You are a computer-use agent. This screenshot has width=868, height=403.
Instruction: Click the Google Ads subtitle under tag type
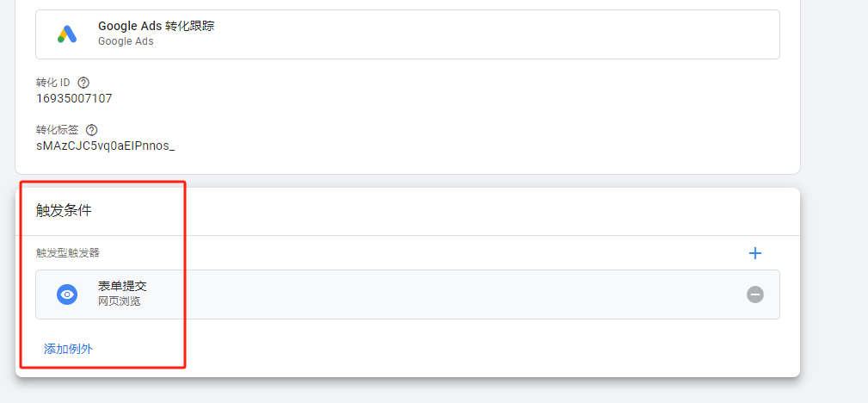[x=126, y=40]
